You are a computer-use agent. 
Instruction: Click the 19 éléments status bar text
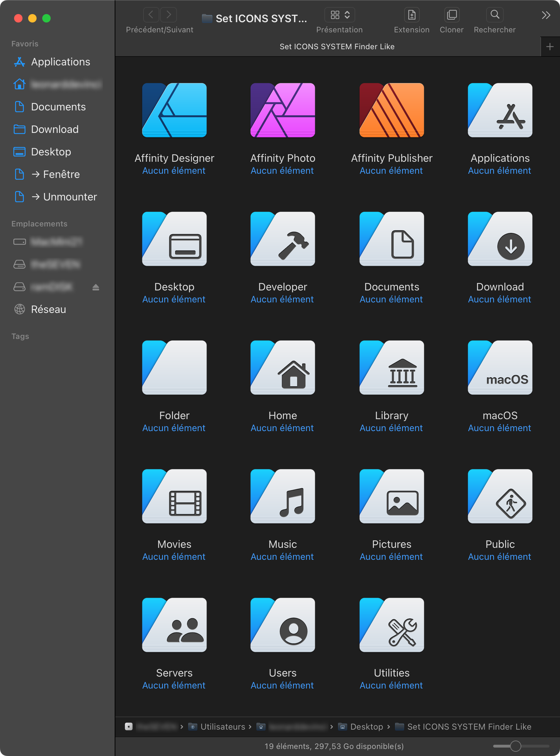(334, 746)
